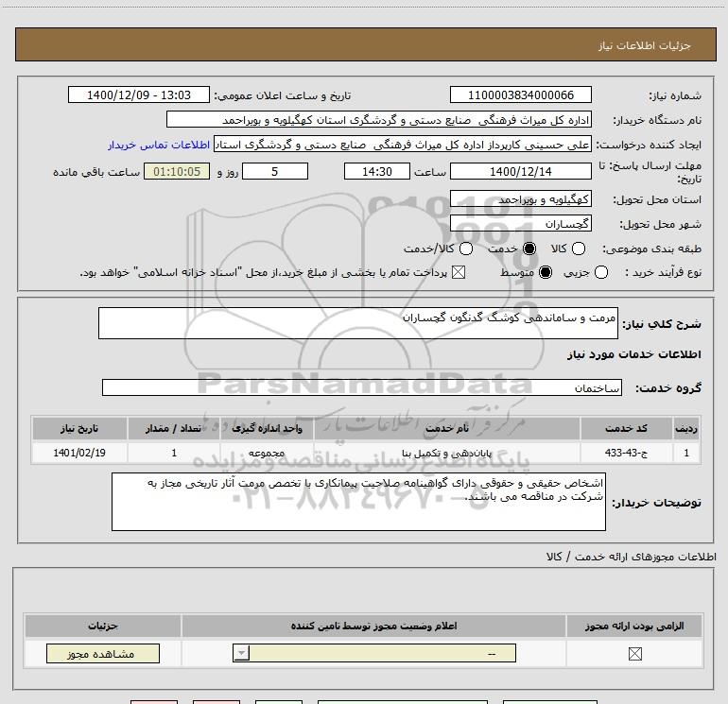The height and width of the screenshot is (704, 728).
Task: Toggle the الزامی بودن ارائه مجوز checkbox
Action: tap(634, 653)
